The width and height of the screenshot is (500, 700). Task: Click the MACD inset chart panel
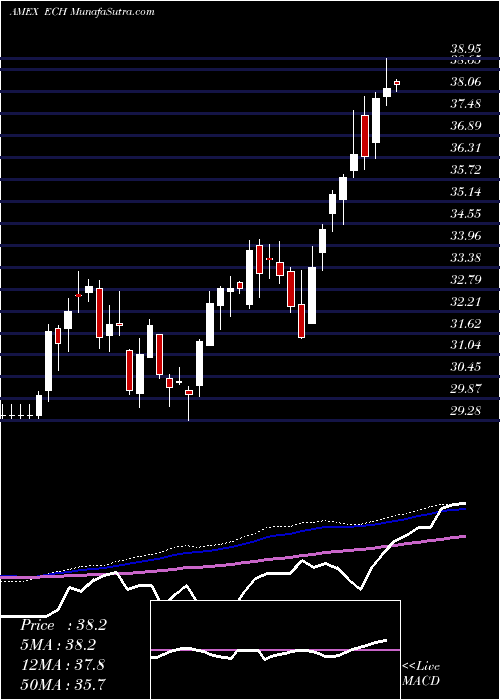(276, 650)
